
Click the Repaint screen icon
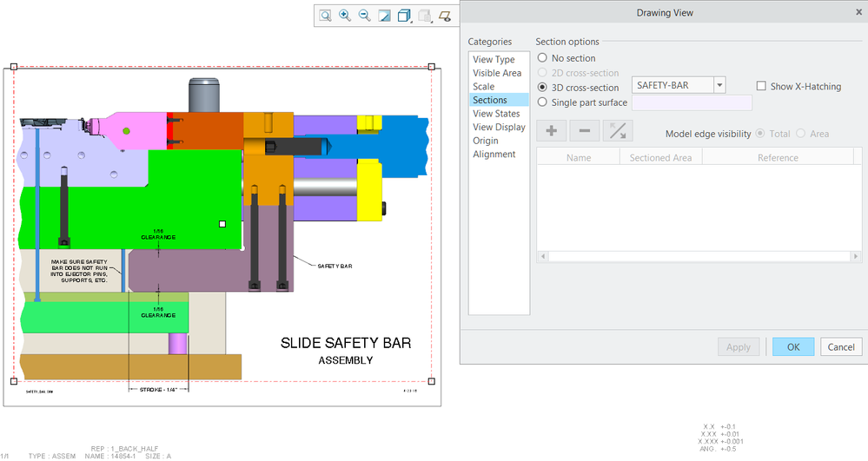pos(385,16)
